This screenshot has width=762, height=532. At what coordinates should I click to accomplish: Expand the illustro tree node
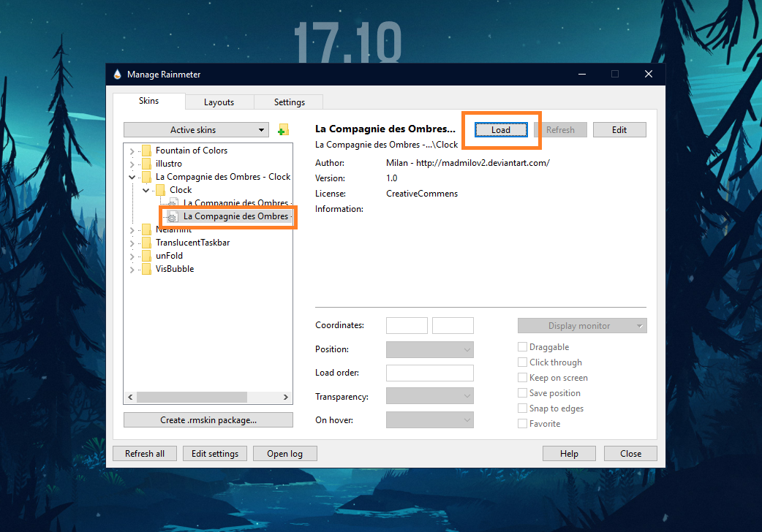click(132, 164)
